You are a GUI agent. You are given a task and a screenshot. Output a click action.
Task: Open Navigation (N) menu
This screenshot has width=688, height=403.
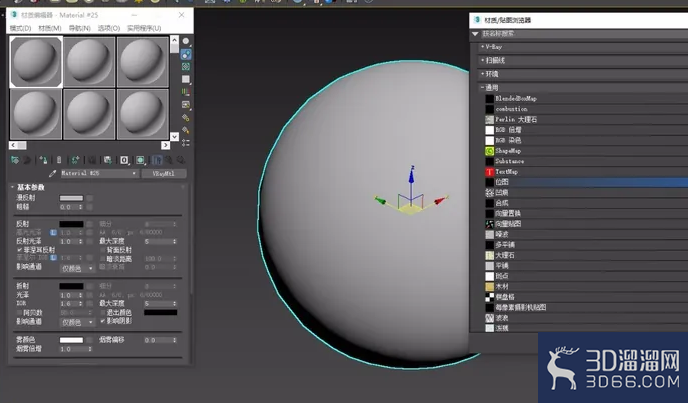79,28
